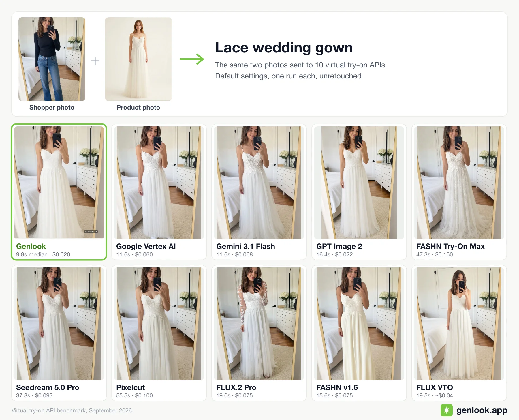Click the "11.6s · $0.060" text
This screenshot has height=420, width=519.
(134, 254)
